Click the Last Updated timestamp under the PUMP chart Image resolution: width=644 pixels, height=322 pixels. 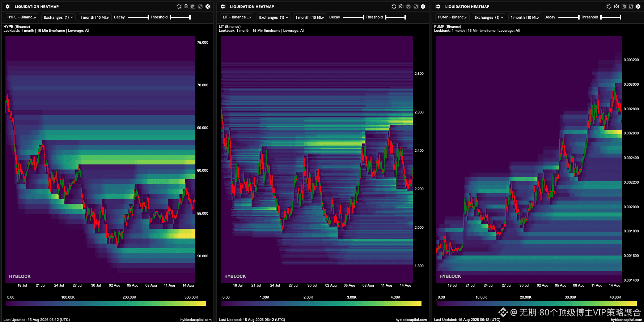467,319
